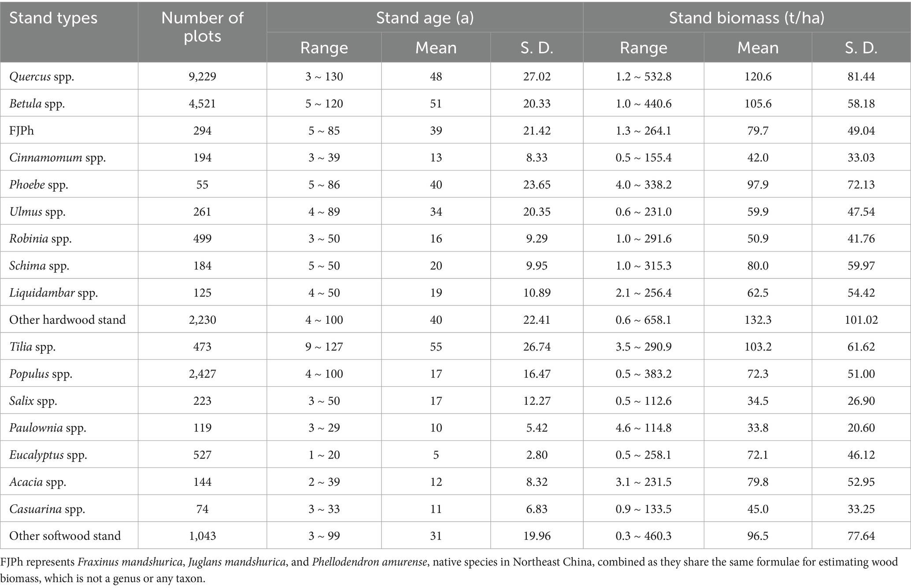
Task: Click the "Stand types" column header
Action: 53,18
